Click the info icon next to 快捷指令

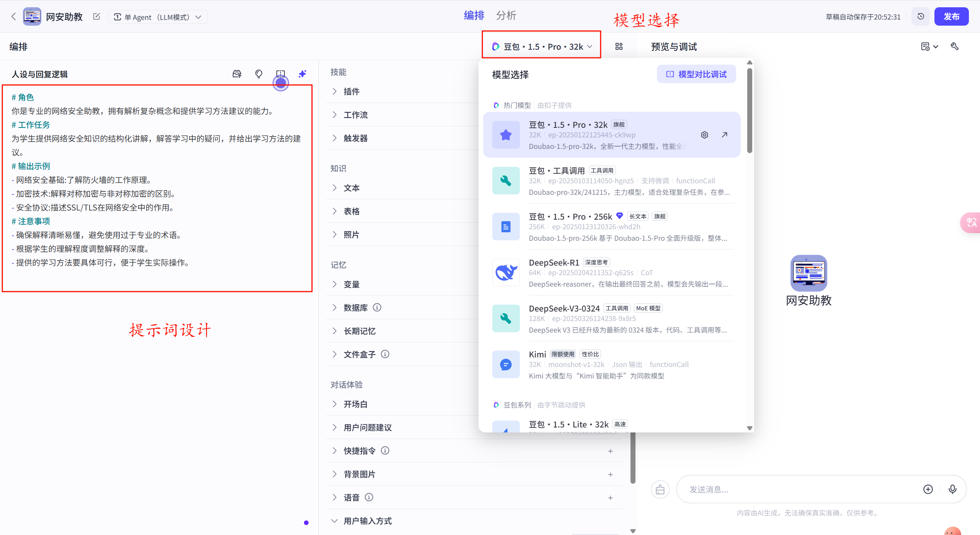pos(385,450)
